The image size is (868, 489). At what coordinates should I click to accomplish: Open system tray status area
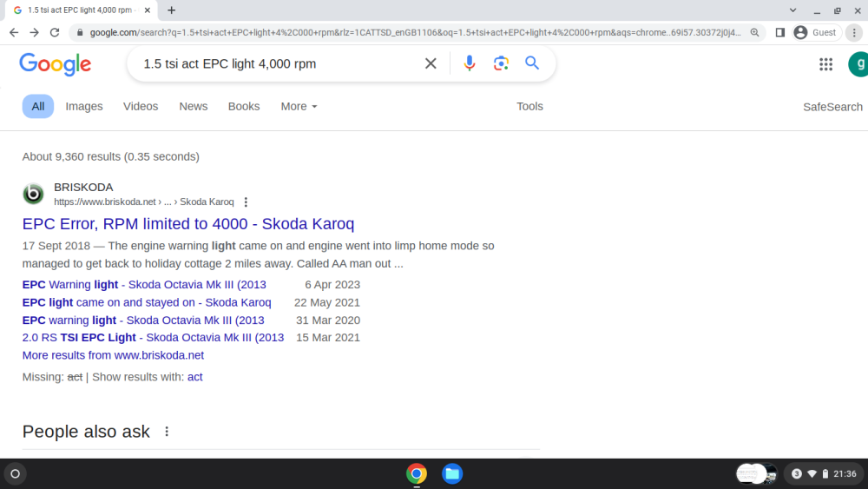pos(824,473)
